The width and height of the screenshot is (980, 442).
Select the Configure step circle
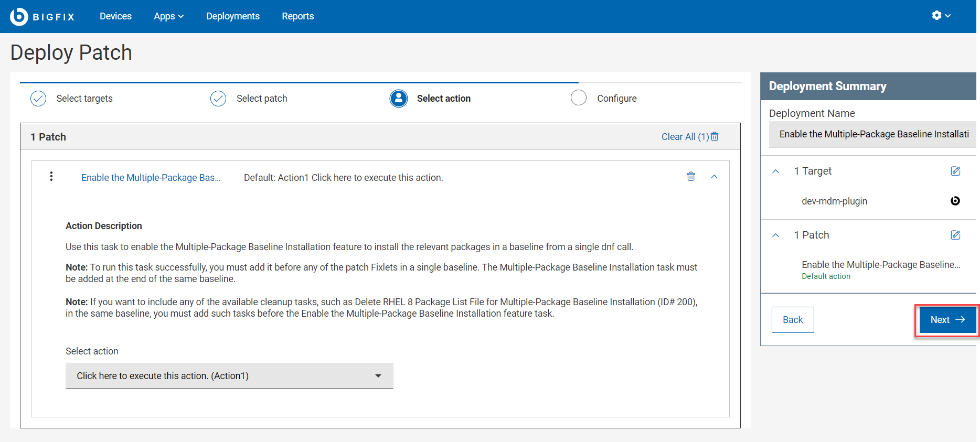pyautogui.click(x=579, y=98)
